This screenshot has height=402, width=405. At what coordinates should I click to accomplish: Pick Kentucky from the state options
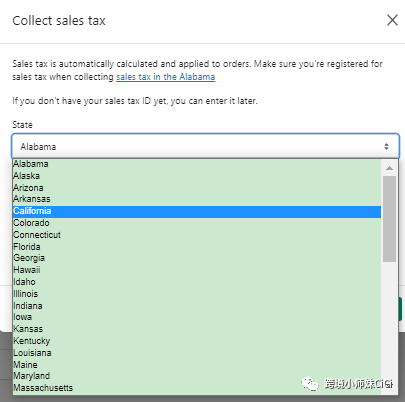pos(197,341)
